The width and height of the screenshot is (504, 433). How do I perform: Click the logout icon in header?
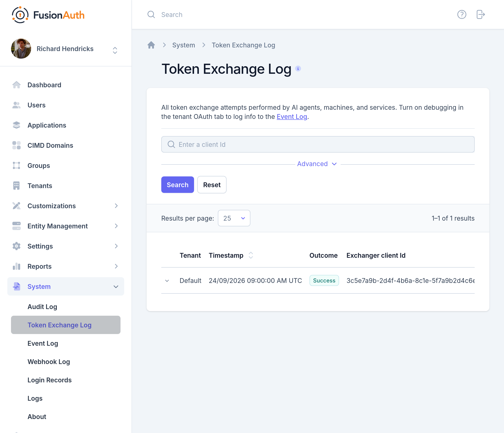480,15
